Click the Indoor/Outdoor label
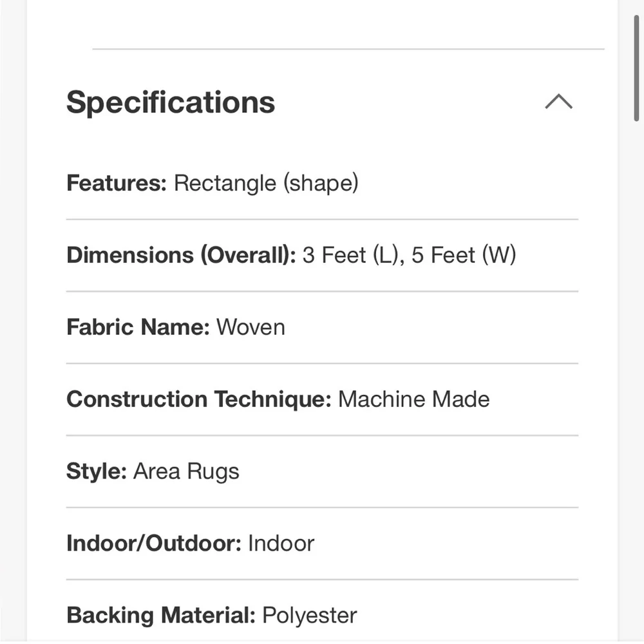 click(x=154, y=544)
